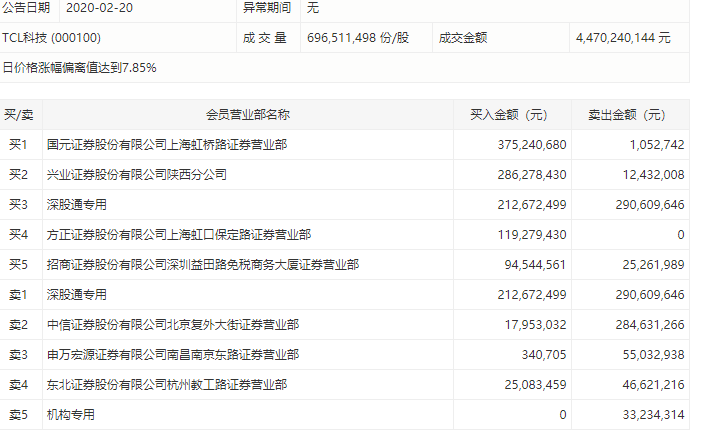Click the 买/卖 column header
The height and width of the screenshot is (434, 704).
tap(18, 115)
